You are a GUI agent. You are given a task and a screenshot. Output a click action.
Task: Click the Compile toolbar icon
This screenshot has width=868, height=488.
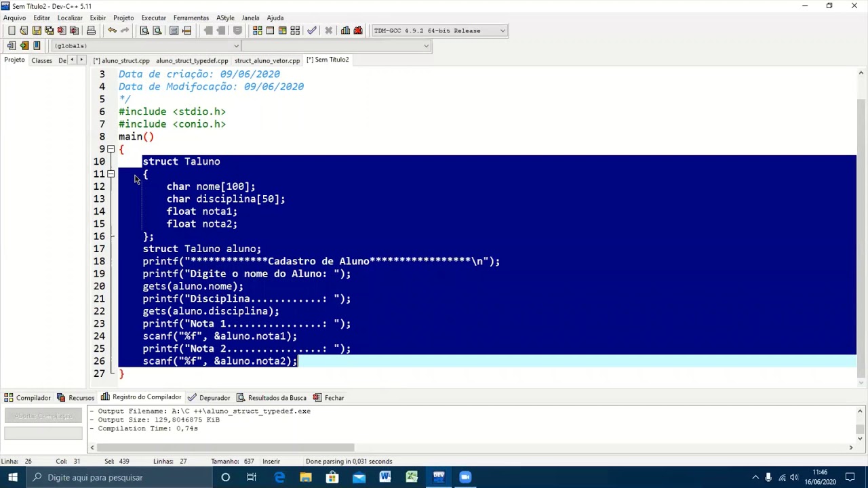[x=258, y=30]
